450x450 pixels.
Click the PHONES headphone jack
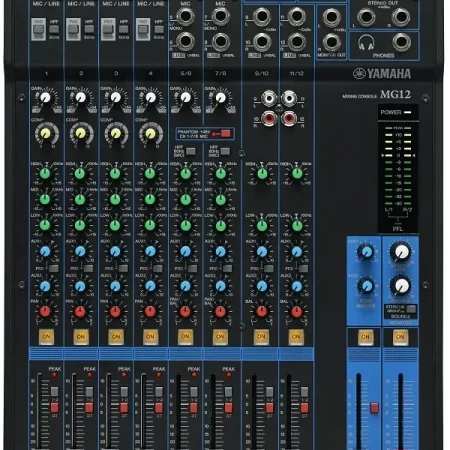[x=401, y=42]
